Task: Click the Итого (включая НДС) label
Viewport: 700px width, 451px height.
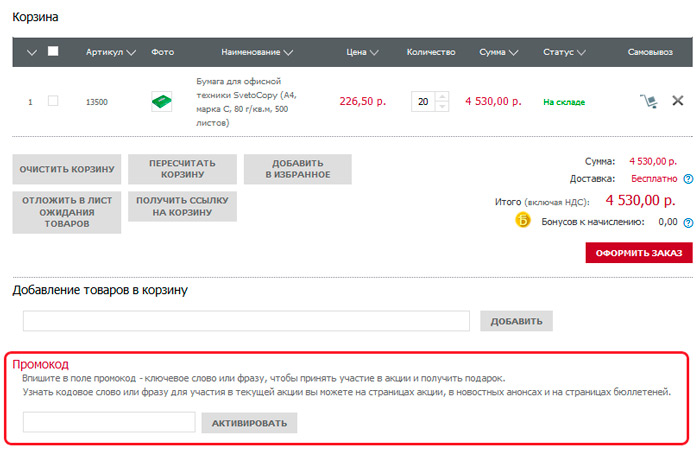Action: [x=542, y=202]
